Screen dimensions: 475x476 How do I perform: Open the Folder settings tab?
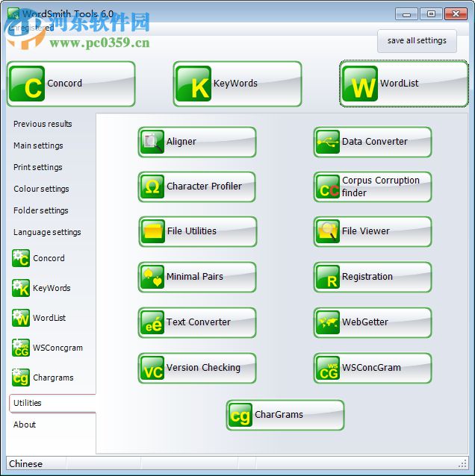click(x=41, y=210)
